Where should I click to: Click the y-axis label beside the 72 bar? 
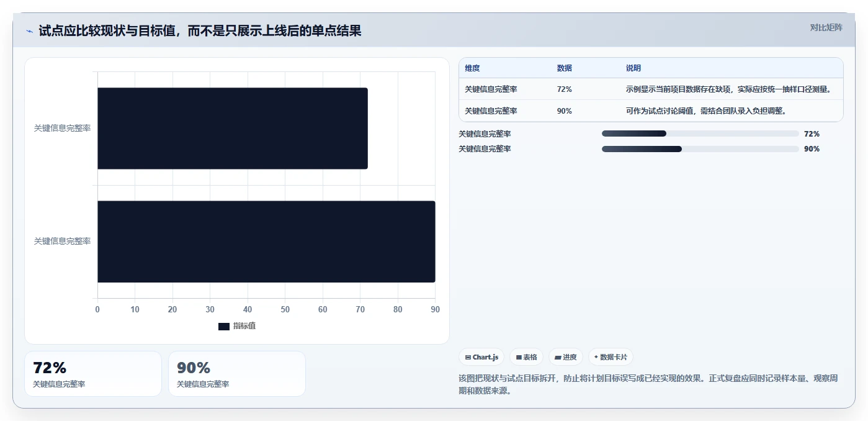pos(62,128)
